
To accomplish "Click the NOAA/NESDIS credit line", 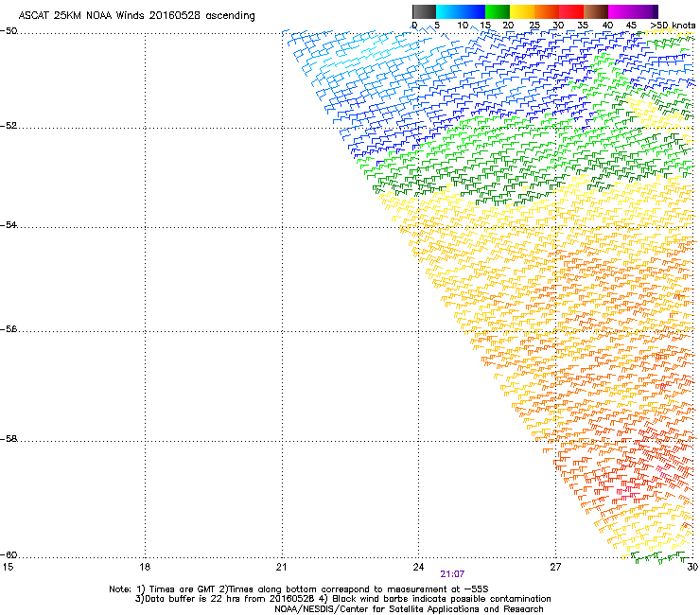I will coord(409,609).
